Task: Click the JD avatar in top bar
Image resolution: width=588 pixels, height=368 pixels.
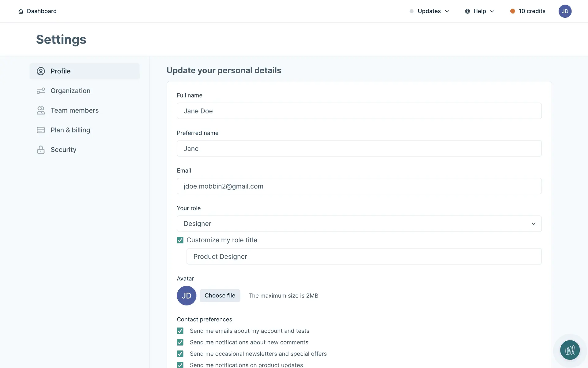Action: (565, 11)
